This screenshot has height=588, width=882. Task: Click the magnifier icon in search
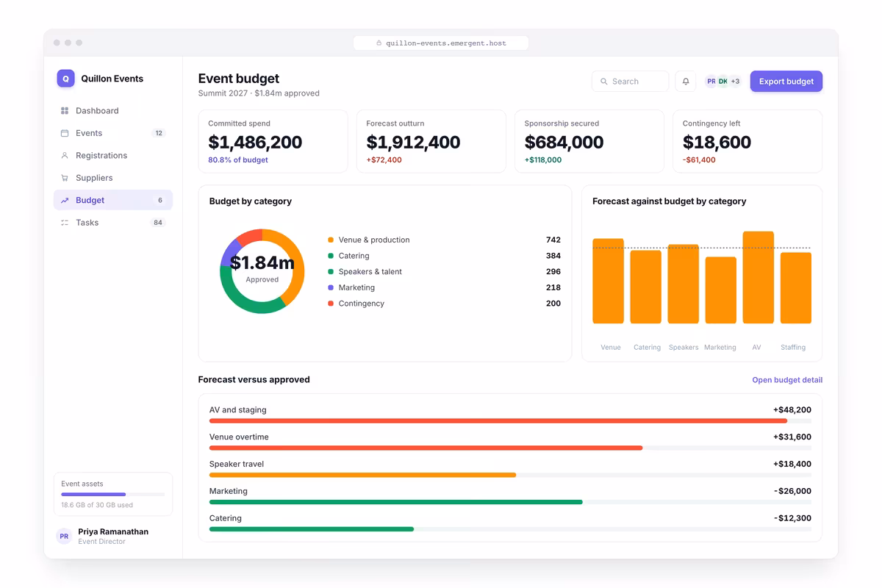pyautogui.click(x=604, y=82)
